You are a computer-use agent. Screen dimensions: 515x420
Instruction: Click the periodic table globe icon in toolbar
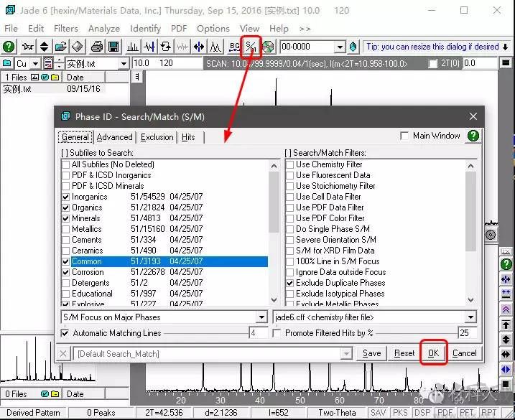tap(268, 47)
